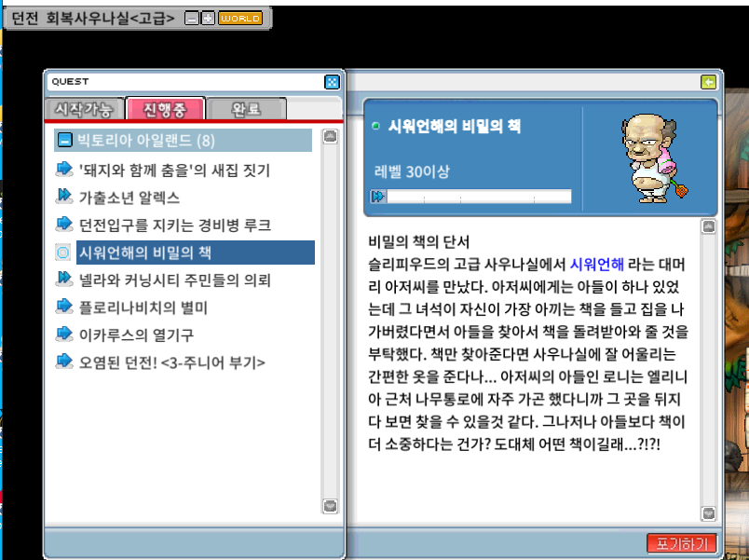Click the 포기하기 button to forfeit quest
The image size is (749, 560).
(682, 544)
